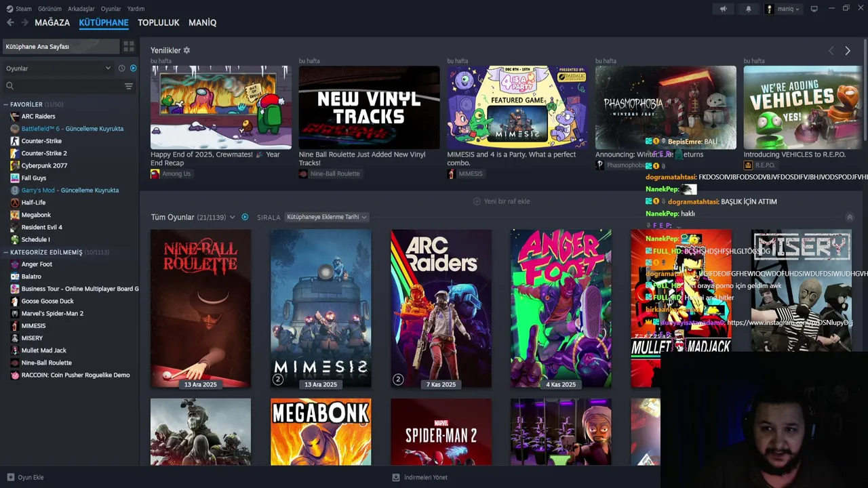Click MIMESIS news source icon

(x=452, y=174)
